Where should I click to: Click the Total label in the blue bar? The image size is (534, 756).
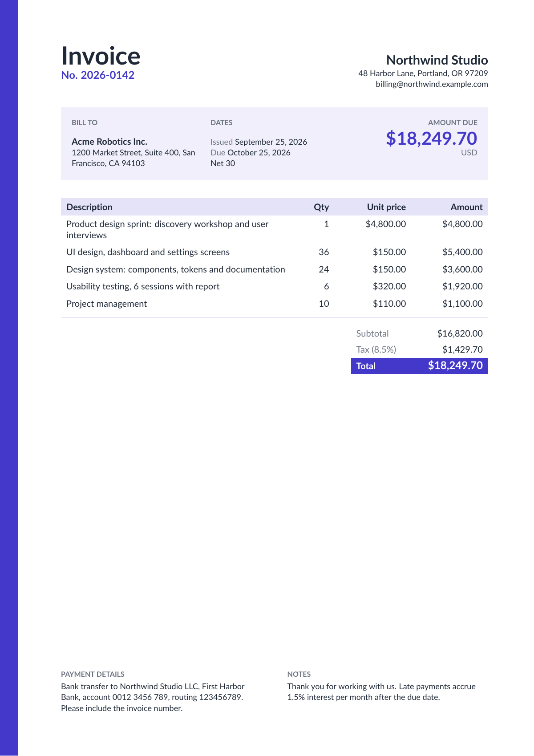(x=366, y=366)
